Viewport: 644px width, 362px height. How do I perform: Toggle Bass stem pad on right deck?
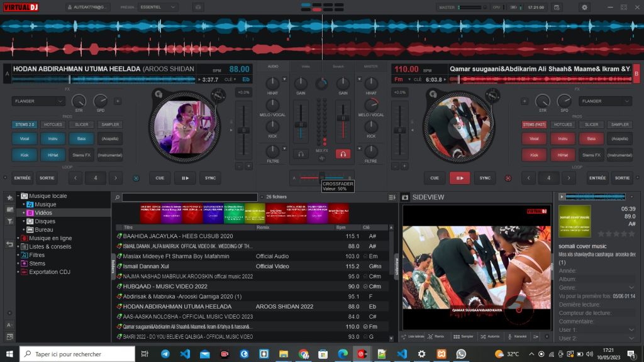(591, 139)
